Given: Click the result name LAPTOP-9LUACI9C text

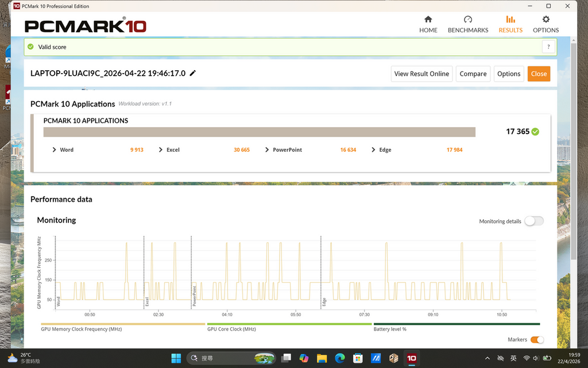Looking at the screenshot, I should click(x=108, y=73).
